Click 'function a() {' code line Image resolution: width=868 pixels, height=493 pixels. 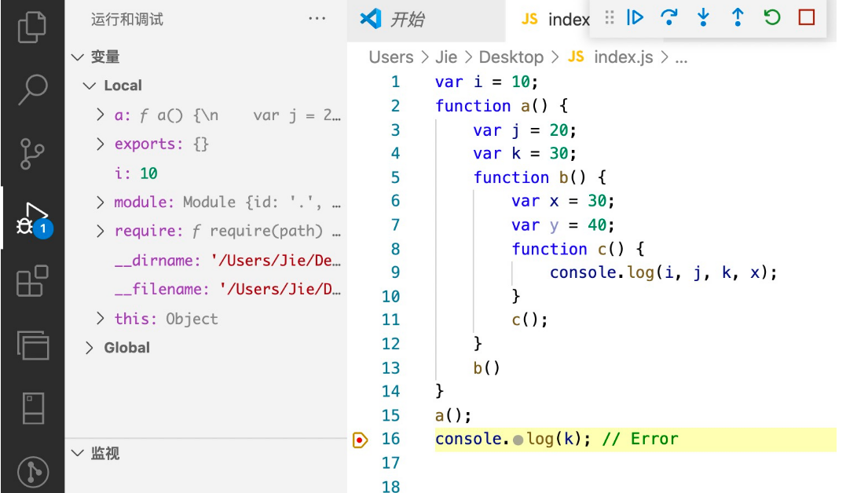point(501,106)
